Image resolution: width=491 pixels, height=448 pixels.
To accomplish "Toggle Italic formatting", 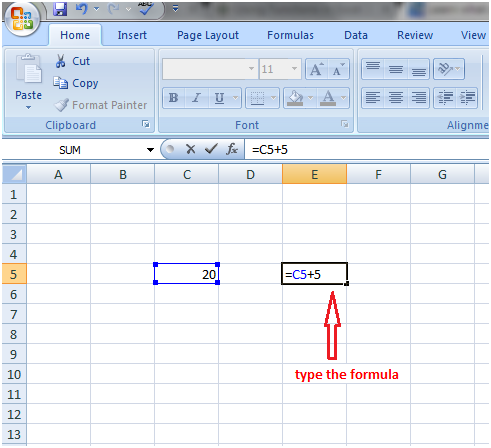I will (197, 98).
